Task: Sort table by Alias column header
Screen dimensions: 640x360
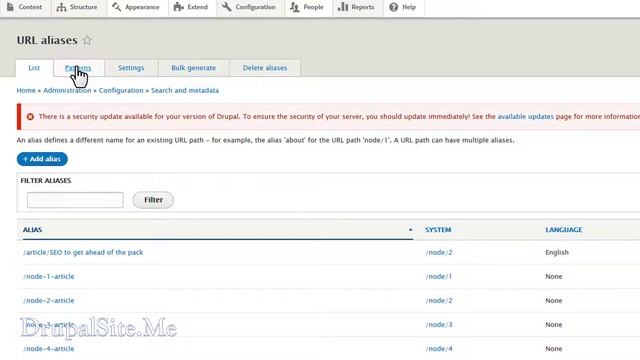Action: (32, 230)
